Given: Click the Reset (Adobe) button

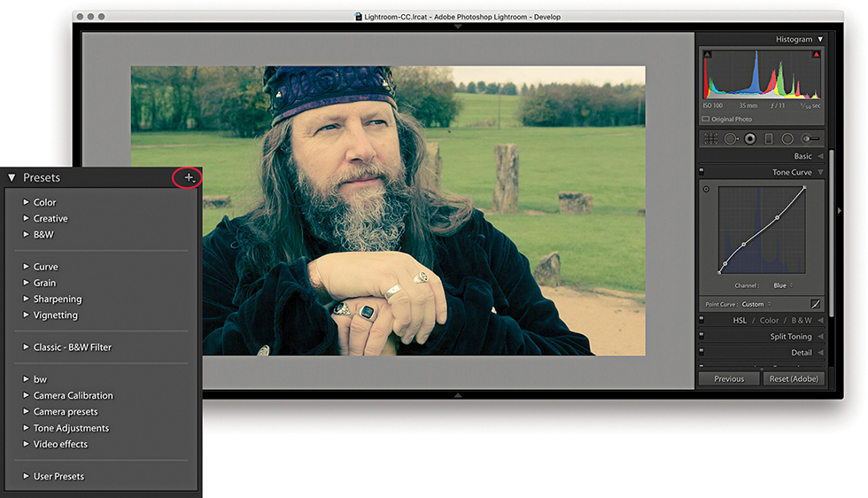Looking at the screenshot, I should 794,379.
